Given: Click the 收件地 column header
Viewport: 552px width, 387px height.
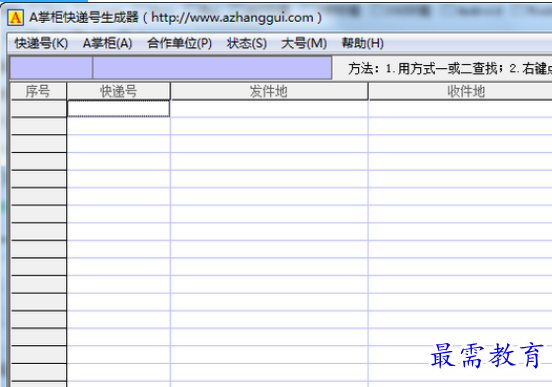Looking at the screenshot, I should point(460,92).
